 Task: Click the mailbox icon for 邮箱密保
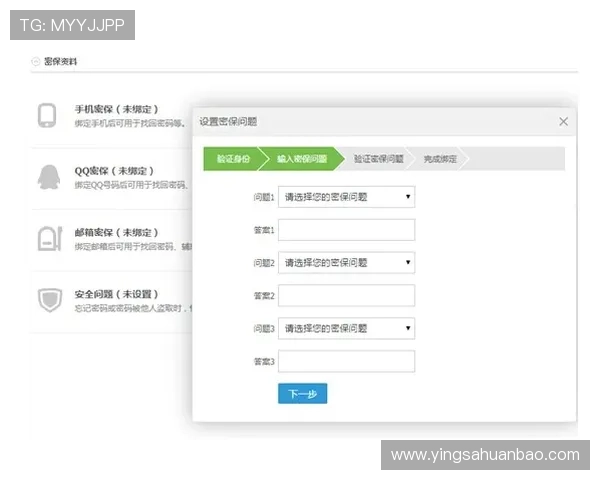point(50,239)
